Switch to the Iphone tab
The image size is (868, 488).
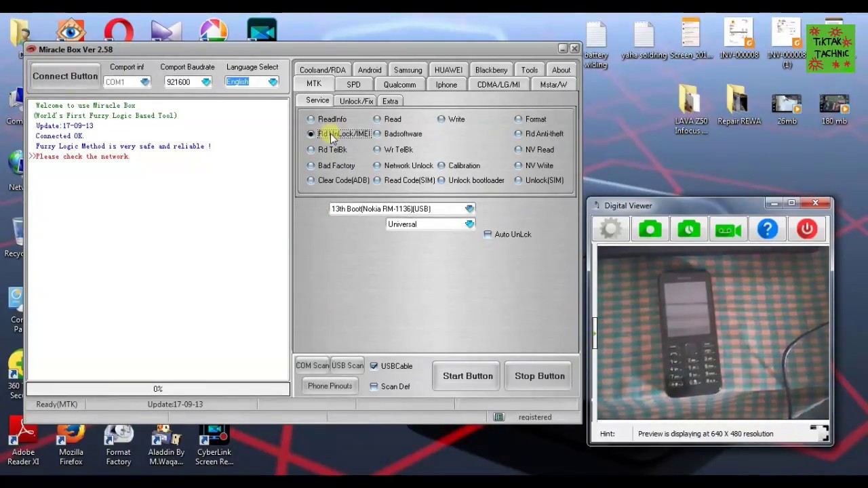tap(446, 85)
